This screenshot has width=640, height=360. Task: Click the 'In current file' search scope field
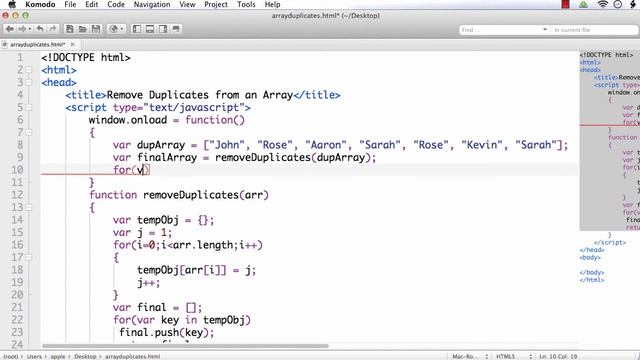(594, 30)
